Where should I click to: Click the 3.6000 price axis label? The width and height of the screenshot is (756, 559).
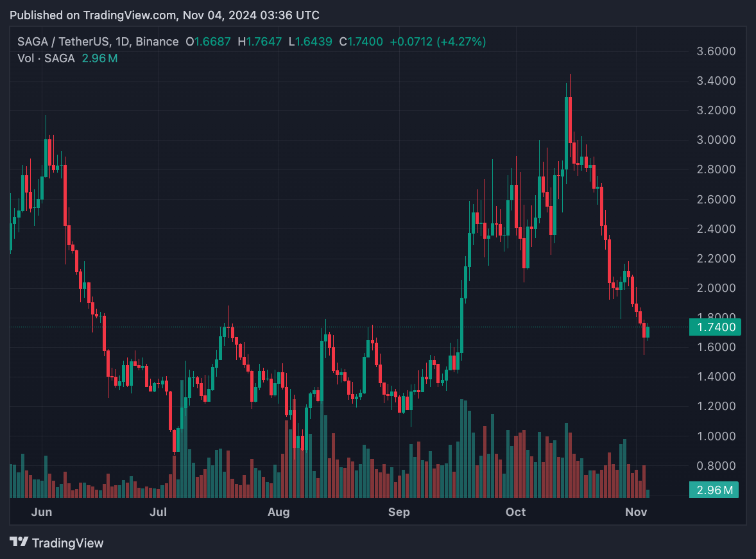716,51
